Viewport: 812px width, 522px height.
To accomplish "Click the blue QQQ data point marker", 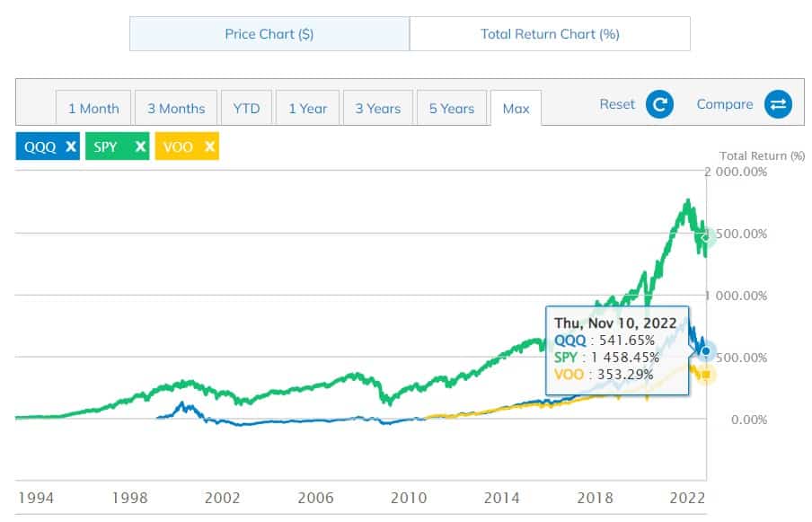I will pyautogui.click(x=707, y=351).
